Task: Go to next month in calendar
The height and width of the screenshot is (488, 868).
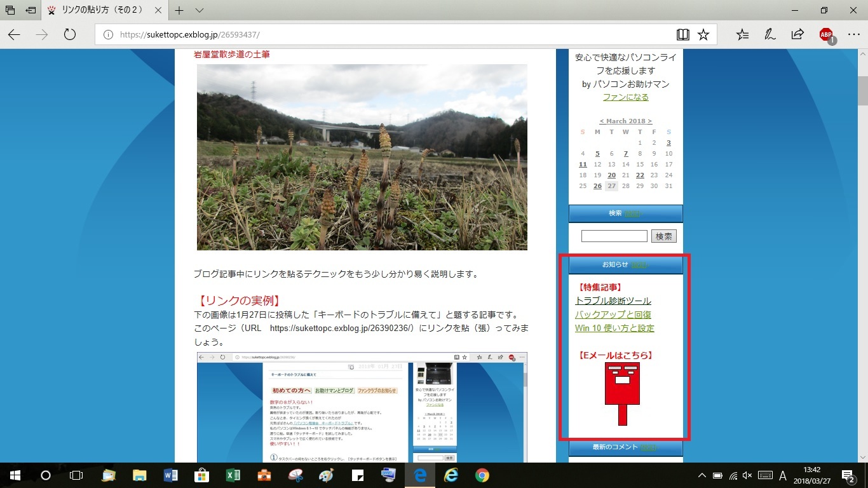Action: [x=649, y=121]
